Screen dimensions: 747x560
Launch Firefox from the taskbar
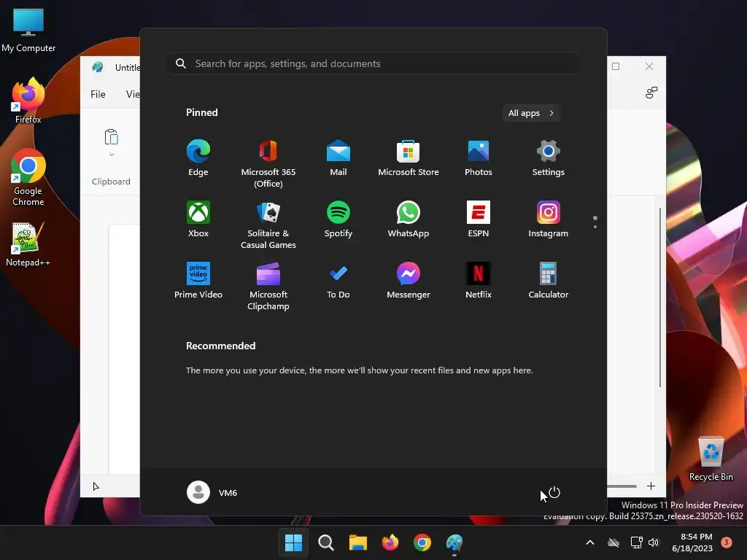click(390, 542)
